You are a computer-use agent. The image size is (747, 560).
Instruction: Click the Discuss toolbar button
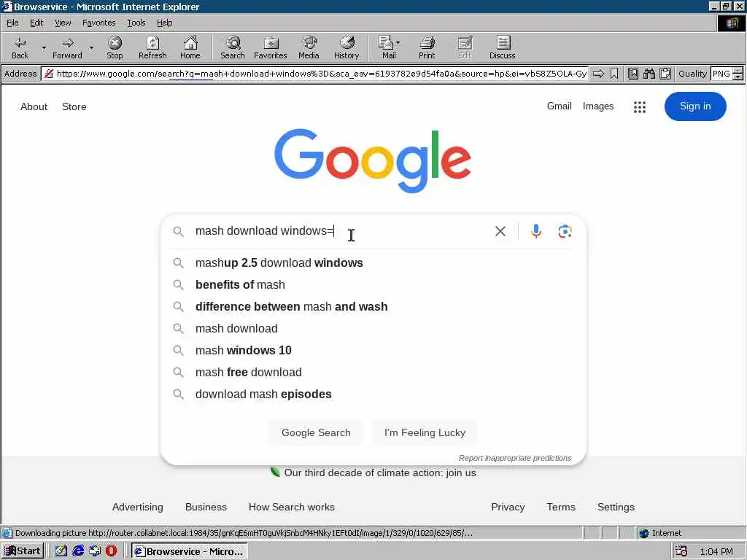(502, 47)
